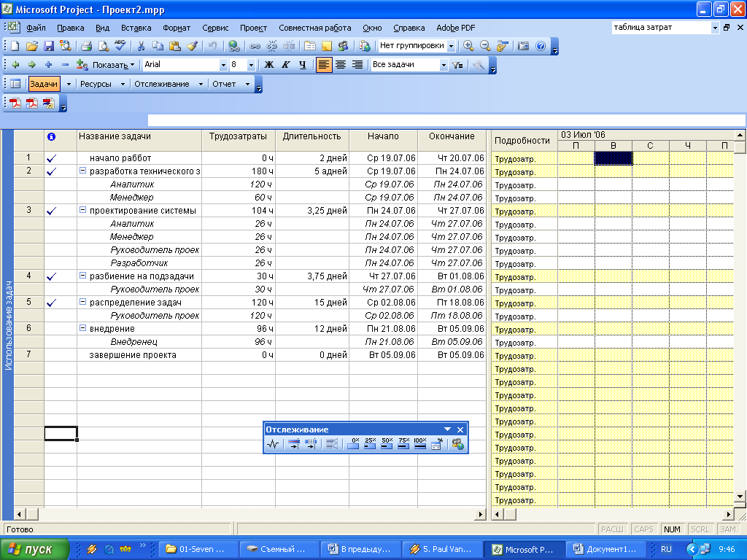Click Отслеживание Project Guide button
The width and height of the screenshot is (747, 560).
coord(162,85)
